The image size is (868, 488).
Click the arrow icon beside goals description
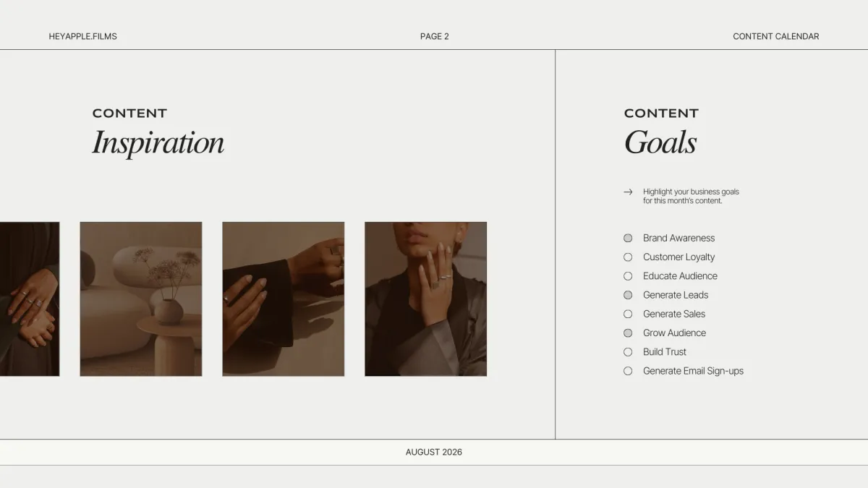click(628, 192)
